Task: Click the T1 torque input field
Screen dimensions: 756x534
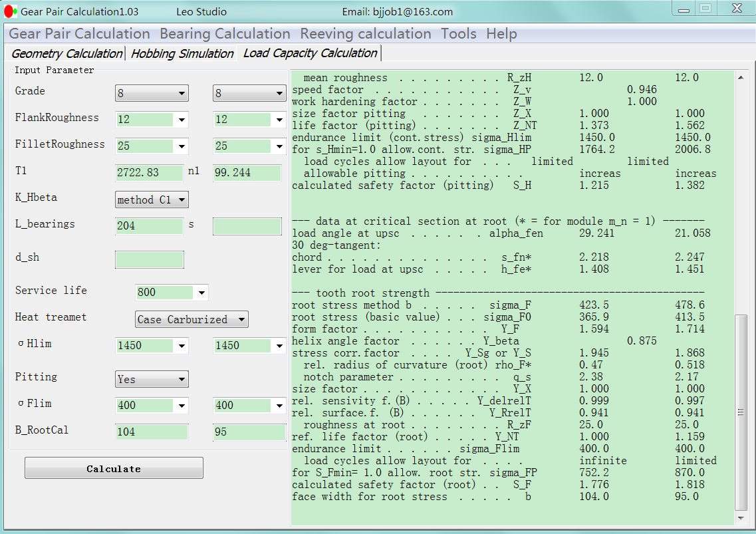Action: coord(150,173)
